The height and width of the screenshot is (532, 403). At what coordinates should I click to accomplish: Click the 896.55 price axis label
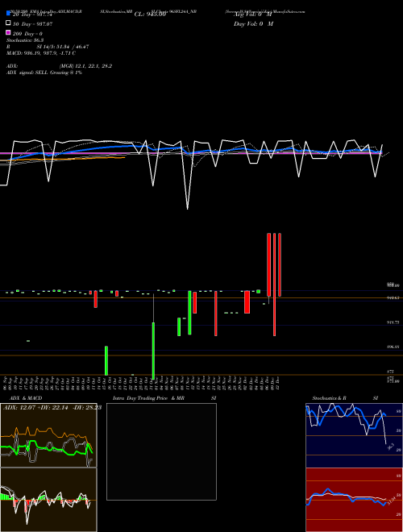[393, 347]
